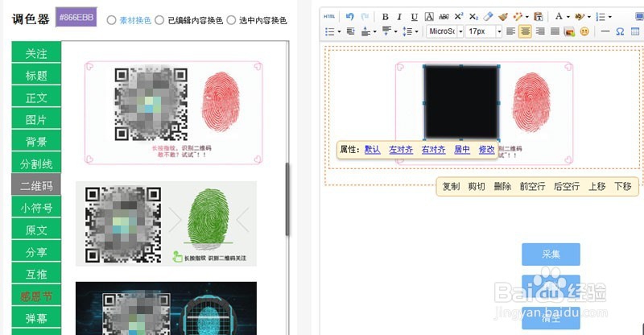Open the 正文 category tab
This screenshot has width=644, height=335.
click(36, 97)
